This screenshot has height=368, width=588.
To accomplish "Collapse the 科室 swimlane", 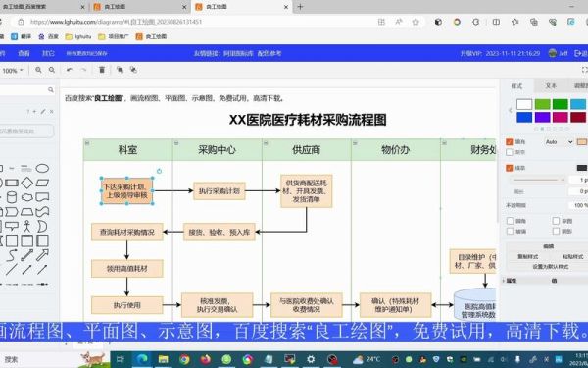I will pyautogui.click(x=87, y=143).
